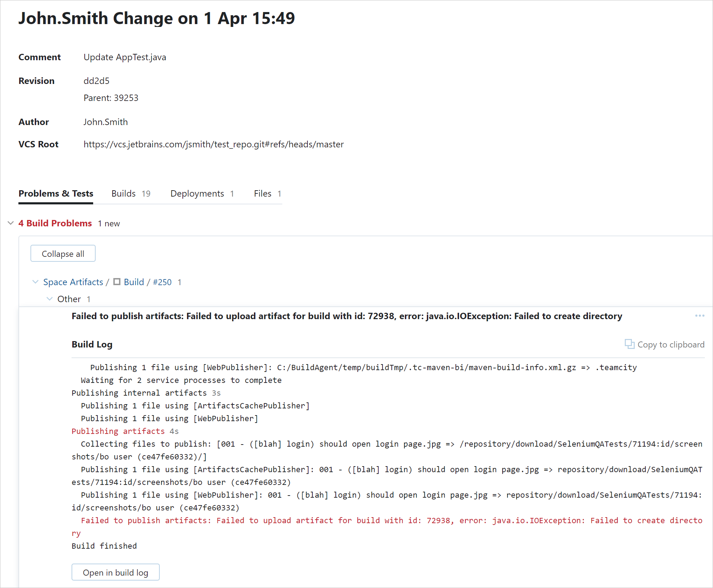Open the three-dots more actions menu
This screenshot has width=713, height=588.
(x=700, y=316)
